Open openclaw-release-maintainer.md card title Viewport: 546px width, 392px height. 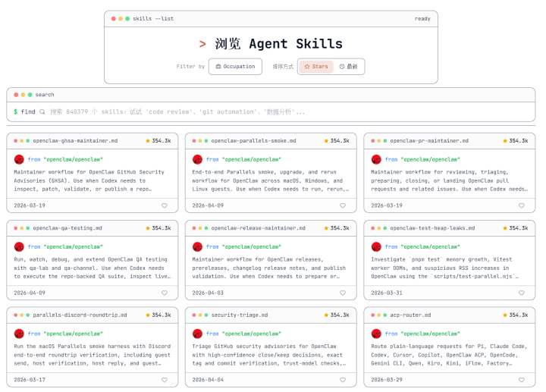click(258, 227)
